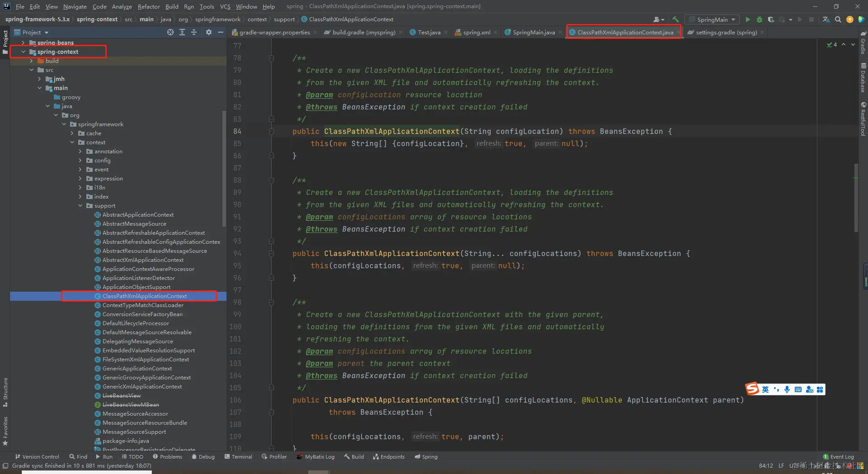Click Collapse All in Project panel
This screenshot has width=868, height=474.
pyautogui.click(x=194, y=32)
